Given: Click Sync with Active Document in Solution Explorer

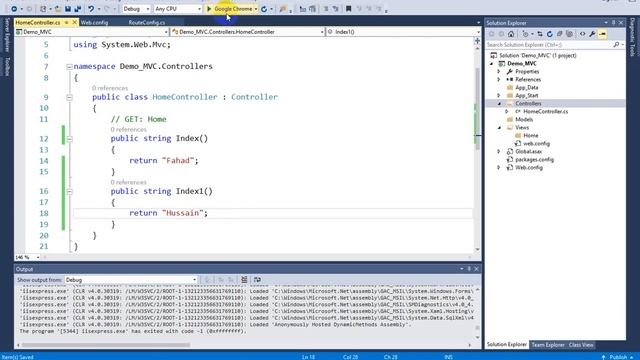Looking at the screenshot, I should click(x=540, y=34).
